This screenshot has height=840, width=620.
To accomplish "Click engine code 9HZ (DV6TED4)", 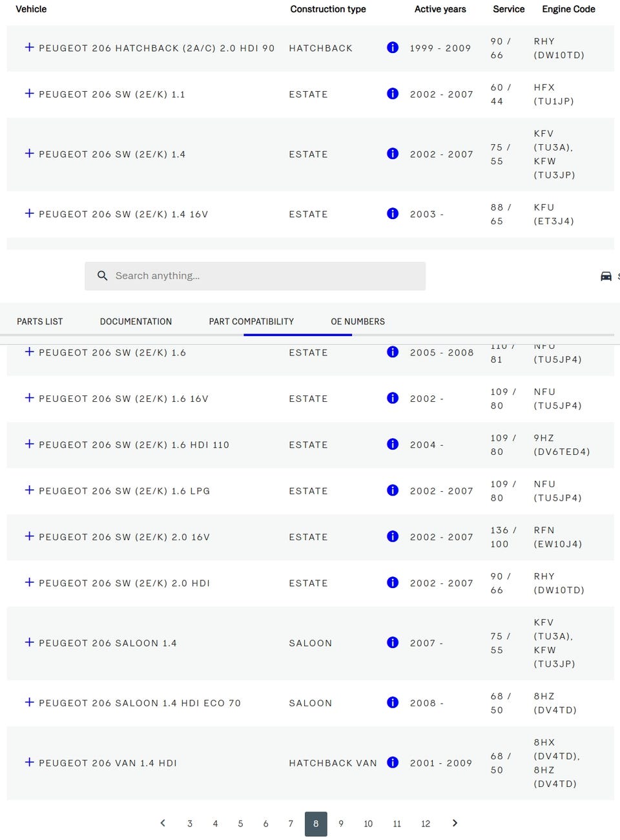I will [x=562, y=445].
